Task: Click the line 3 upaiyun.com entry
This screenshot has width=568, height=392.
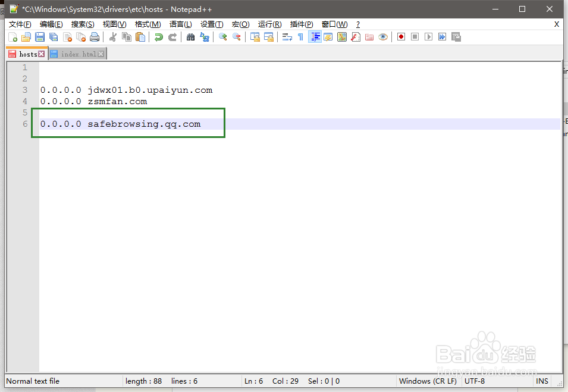Action: 126,90
